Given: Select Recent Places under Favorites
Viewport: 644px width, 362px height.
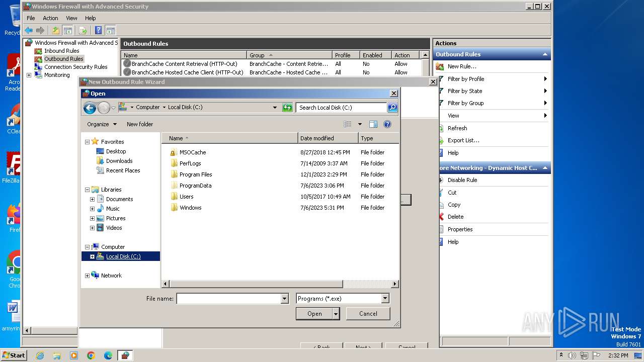Looking at the screenshot, I should click(x=123, y=170).
